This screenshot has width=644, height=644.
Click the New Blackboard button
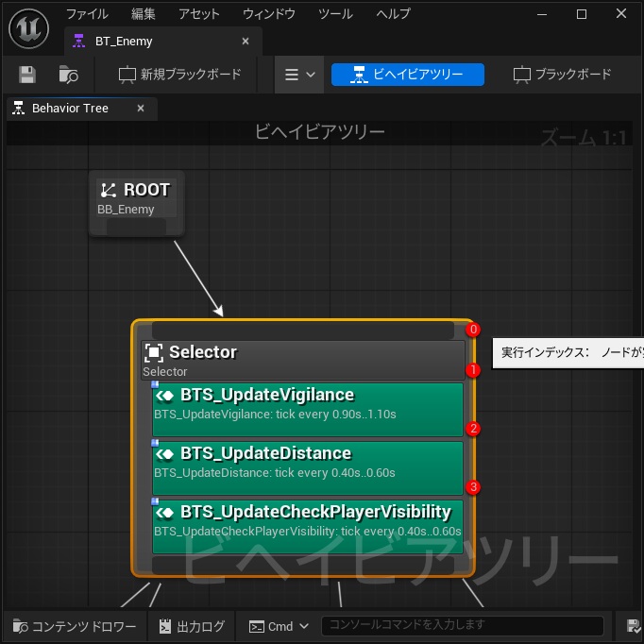(180, 75)
